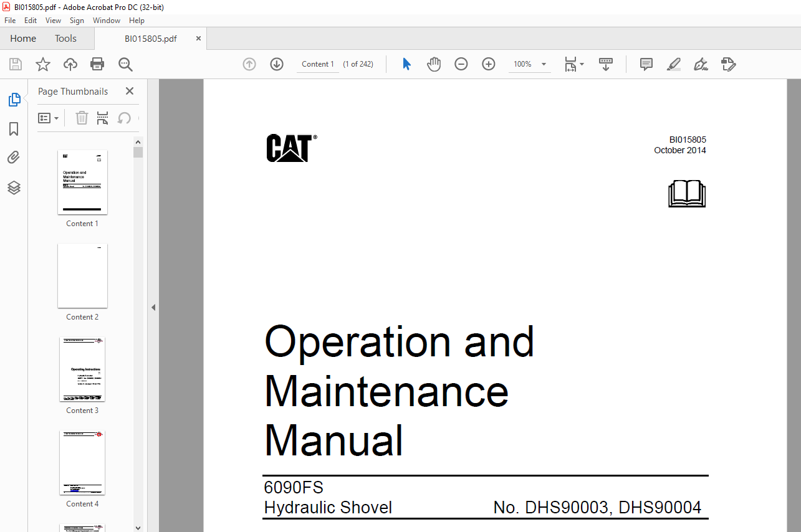The height and width of the screenshot is (532, 801).
Task: Open the Layers panel icon
Action: 14,188
